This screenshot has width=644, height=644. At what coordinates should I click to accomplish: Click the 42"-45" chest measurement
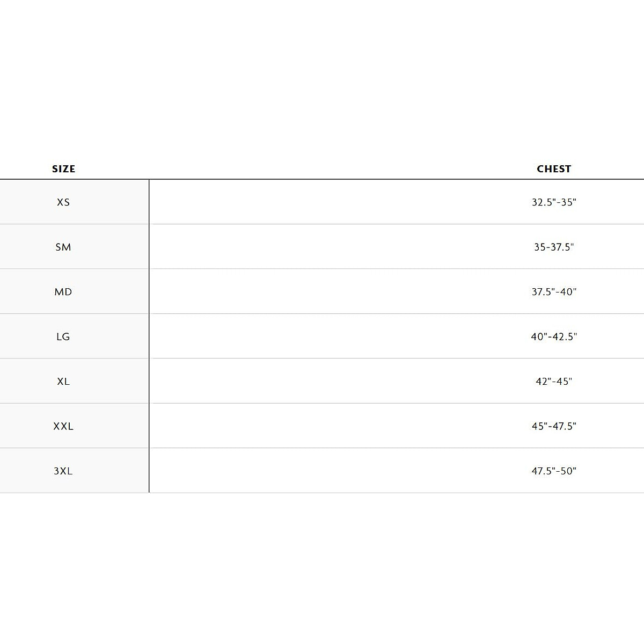(554, 382)
